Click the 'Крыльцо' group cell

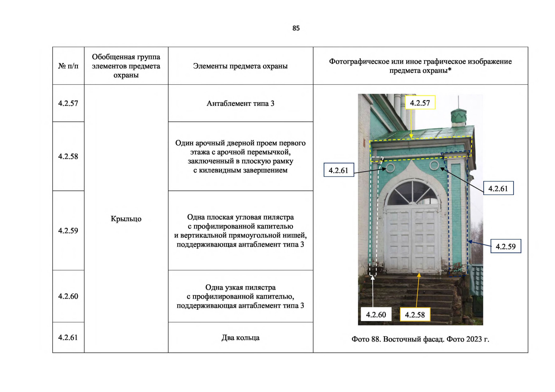pyautogui.click(x=126, y=219)
